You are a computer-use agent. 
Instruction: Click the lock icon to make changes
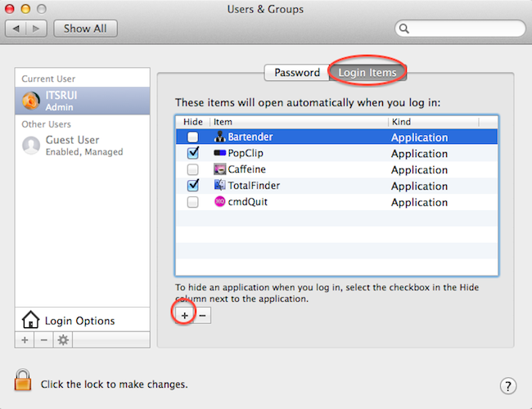pos(23,380)
